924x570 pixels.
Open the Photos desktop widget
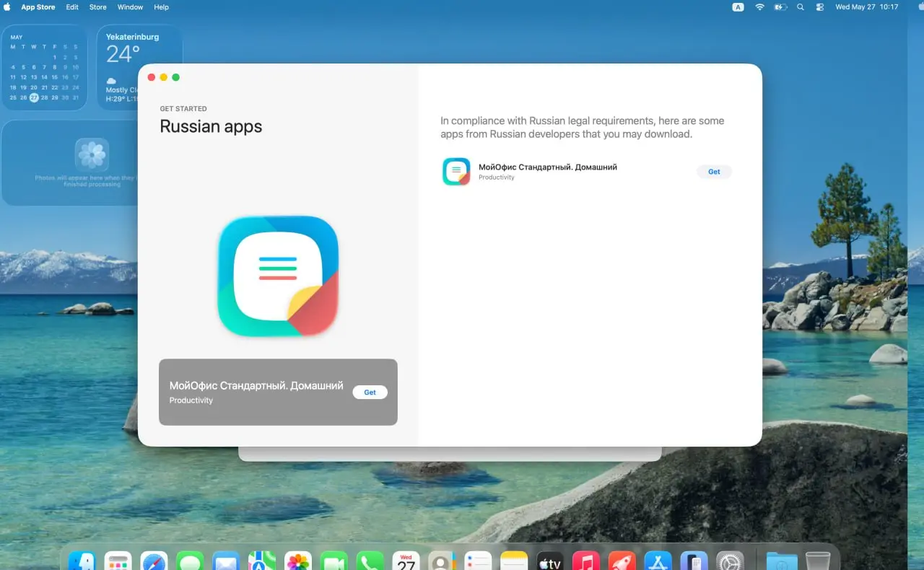(x=69, y=163)
